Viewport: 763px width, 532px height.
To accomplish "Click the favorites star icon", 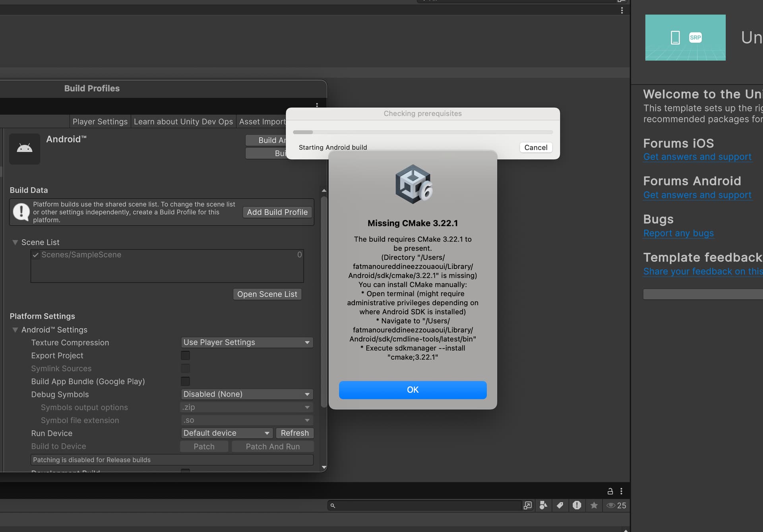I will [x=594, y=505].
